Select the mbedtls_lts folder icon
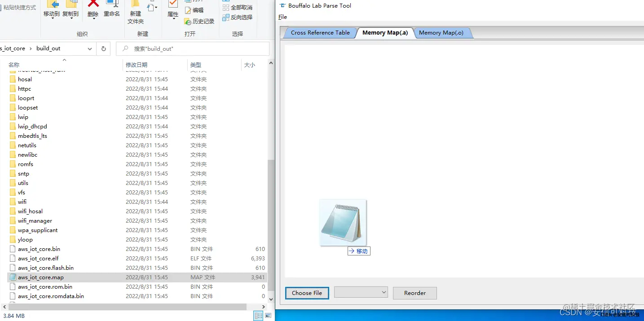644x321 pixels. pyautogui.click(x=13, y=136)
